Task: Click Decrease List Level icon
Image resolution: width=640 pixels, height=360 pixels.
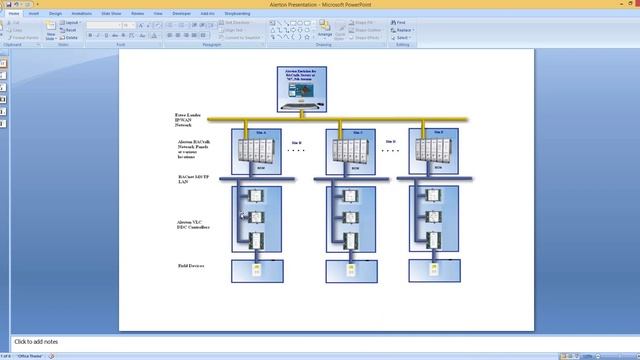Action: tap(194, 25)
